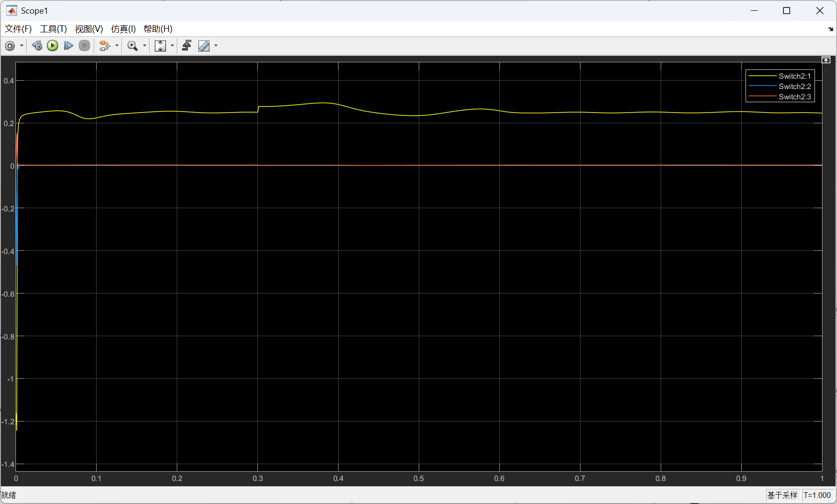Open scope configuration properties gear icon
The height and width of the screenshot is (504, 837).
point(10,46)
